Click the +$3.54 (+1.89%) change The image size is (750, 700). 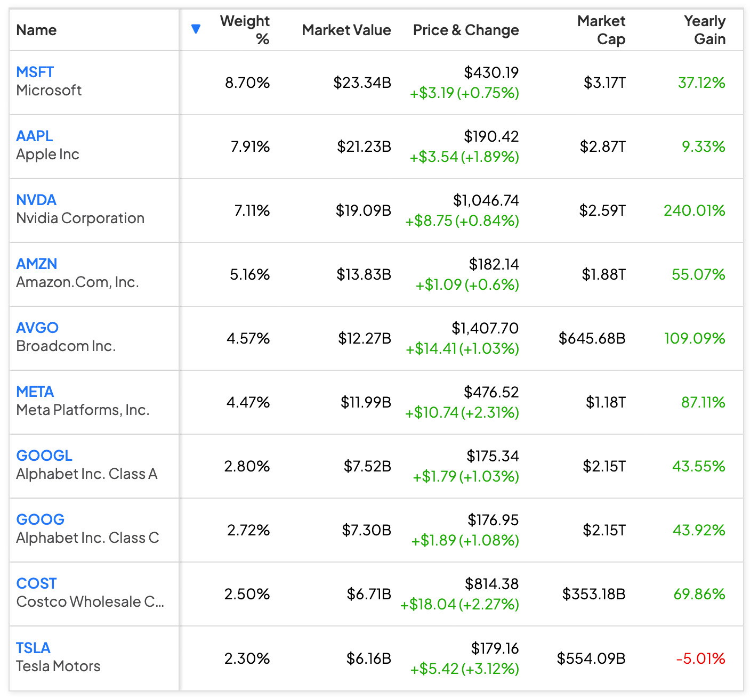tap(464, 157)
